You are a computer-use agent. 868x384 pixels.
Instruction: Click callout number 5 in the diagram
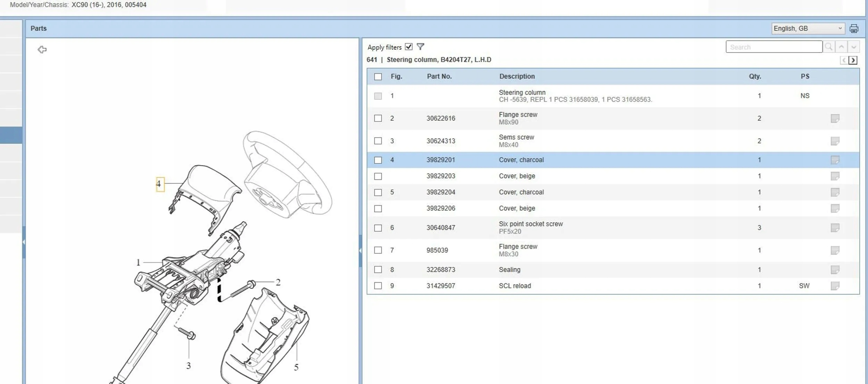pyautogui.click(x=296, y=367)
